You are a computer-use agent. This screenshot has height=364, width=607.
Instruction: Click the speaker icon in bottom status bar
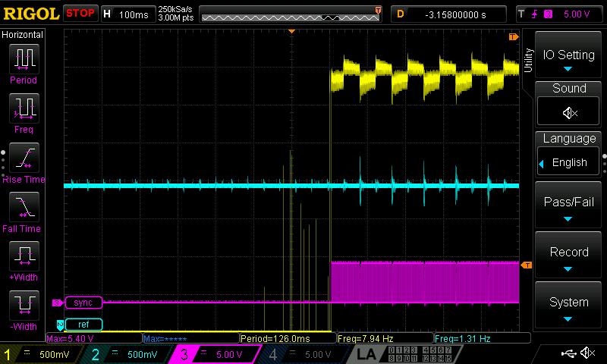coord(587,353)
